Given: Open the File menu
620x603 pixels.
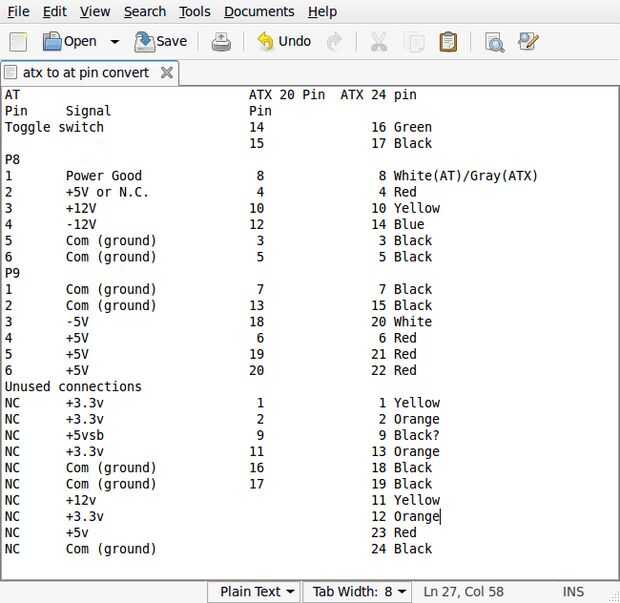Looking at the screenshot, I should (19, 11).
